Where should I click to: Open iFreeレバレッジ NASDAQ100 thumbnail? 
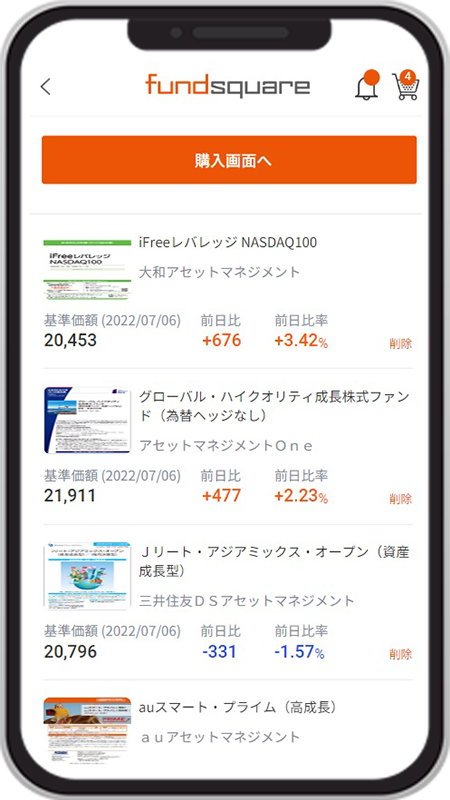[x=87, y=269]
